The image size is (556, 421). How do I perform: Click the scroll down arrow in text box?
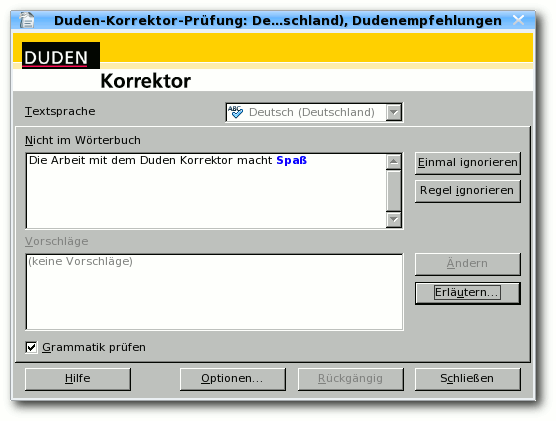[394, 220]
